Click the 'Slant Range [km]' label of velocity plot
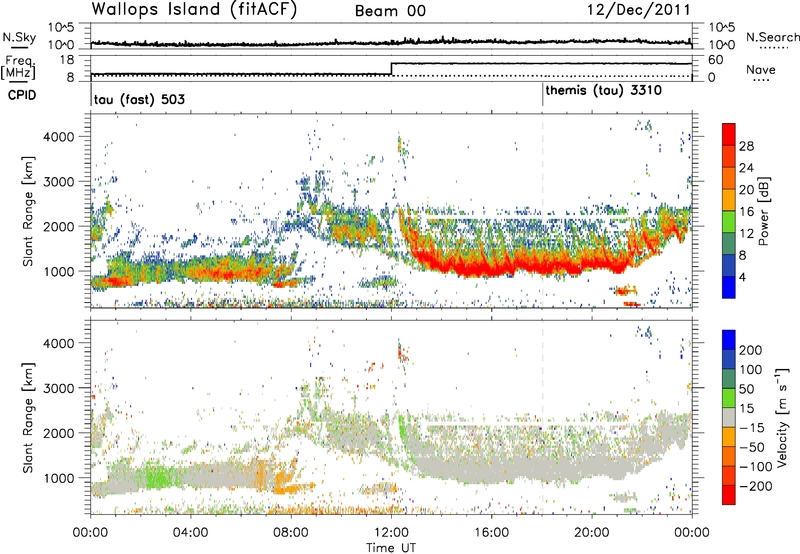This screenshot has width=800, height=554. [x=28, y=417]
